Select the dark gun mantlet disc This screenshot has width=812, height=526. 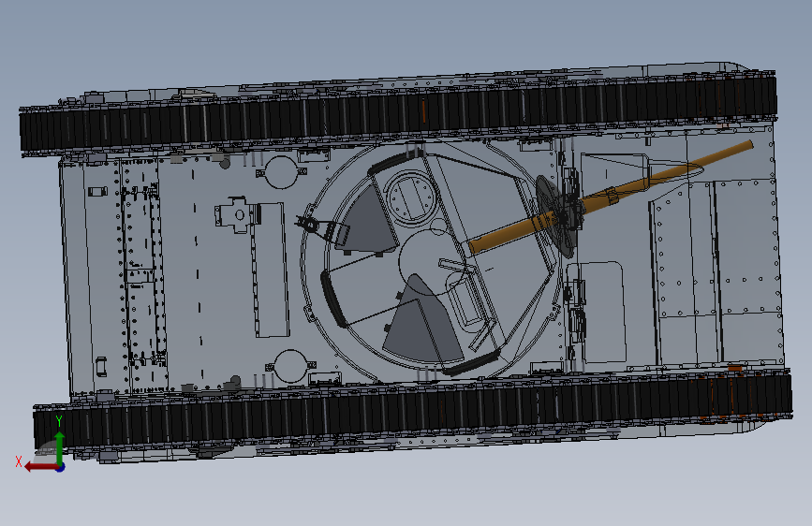point(555,216)
